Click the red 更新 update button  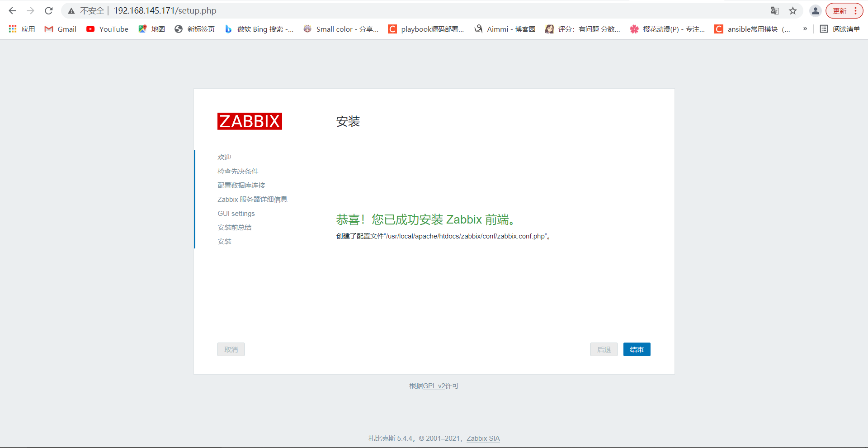click(x=844, y=11)
